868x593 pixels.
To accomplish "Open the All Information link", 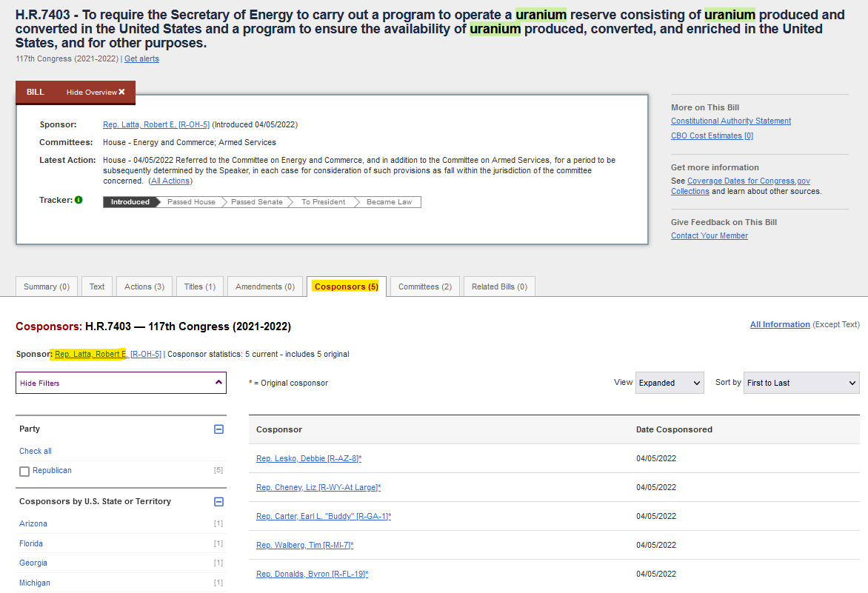I will coord(780,324).
